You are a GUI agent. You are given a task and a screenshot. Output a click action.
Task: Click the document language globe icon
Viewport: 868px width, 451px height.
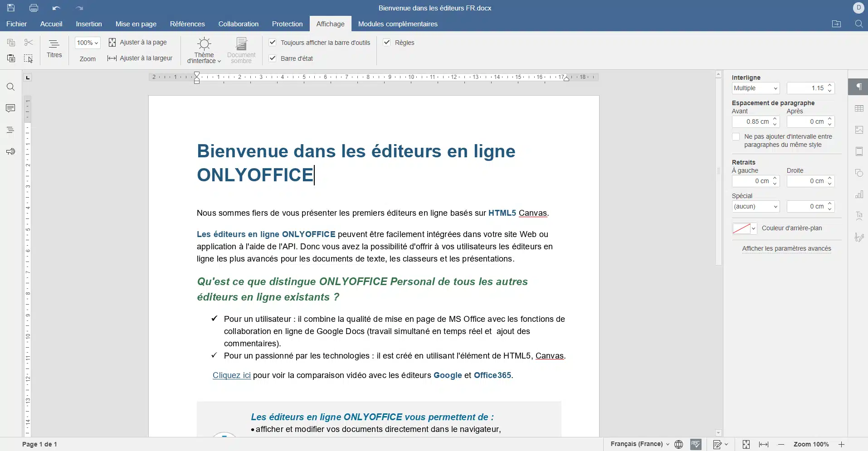coord(678,444)
